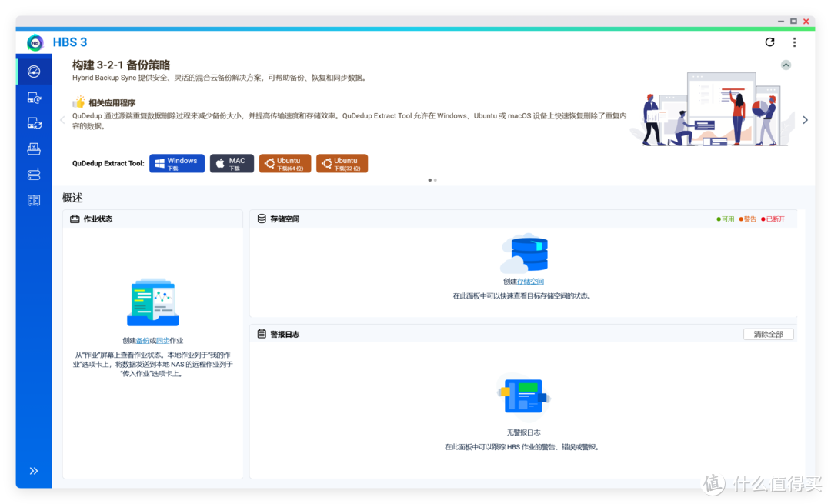Click the orange 警告 legend indicator

coord(747,219)
